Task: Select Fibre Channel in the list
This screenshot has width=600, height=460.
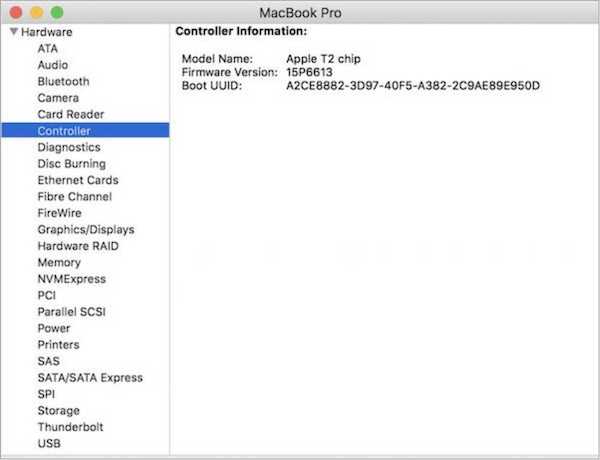Action: (x=75, y=197)
